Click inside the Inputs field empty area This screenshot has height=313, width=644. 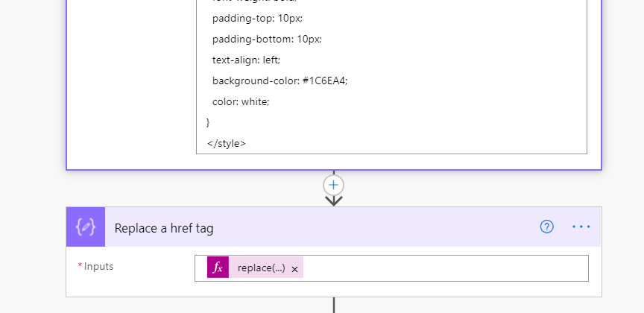tap(447, 268)
